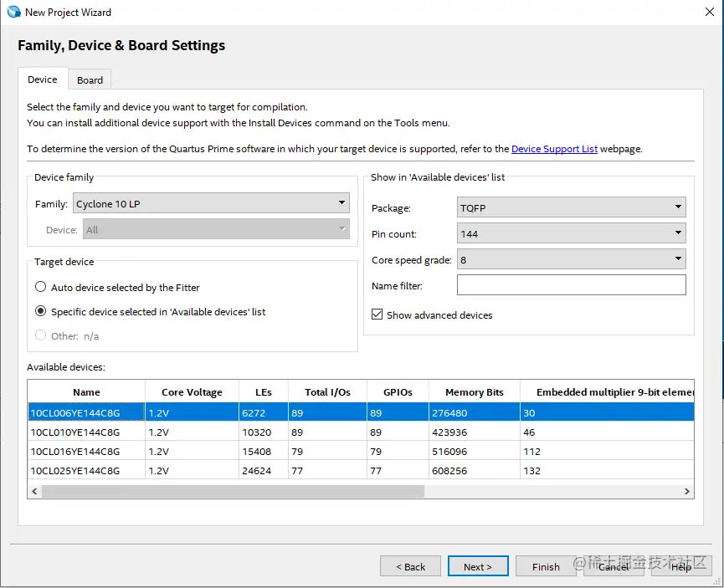Click LEs value 24624
Viewport: 724px width, 588px height.
pos(257,471)
